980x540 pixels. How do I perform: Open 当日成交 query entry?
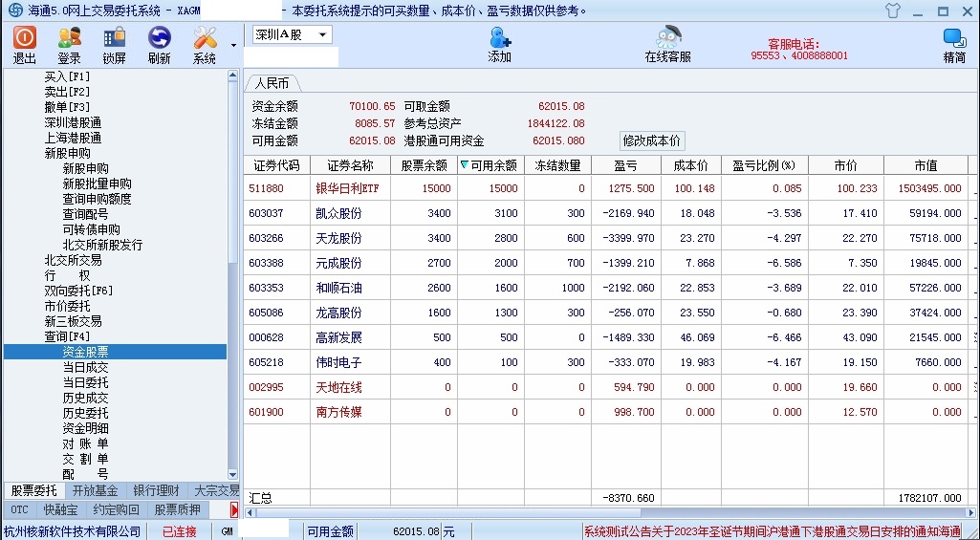click(86, 368)
